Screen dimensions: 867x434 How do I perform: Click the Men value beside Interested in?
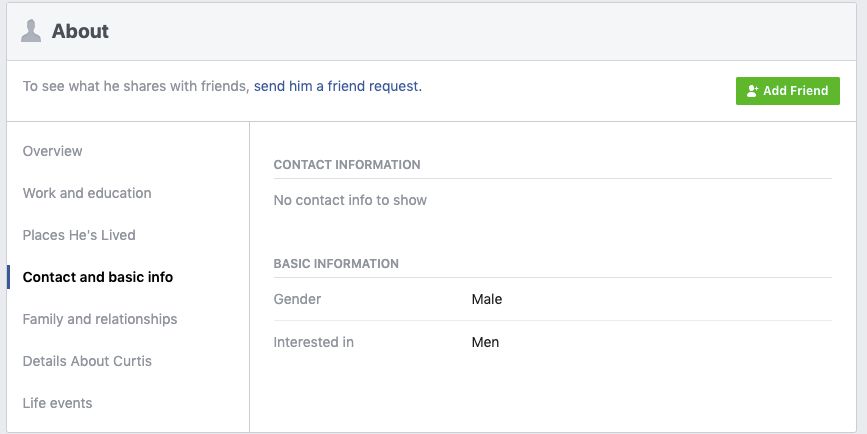pyautogui.click(x=485, y=342)
